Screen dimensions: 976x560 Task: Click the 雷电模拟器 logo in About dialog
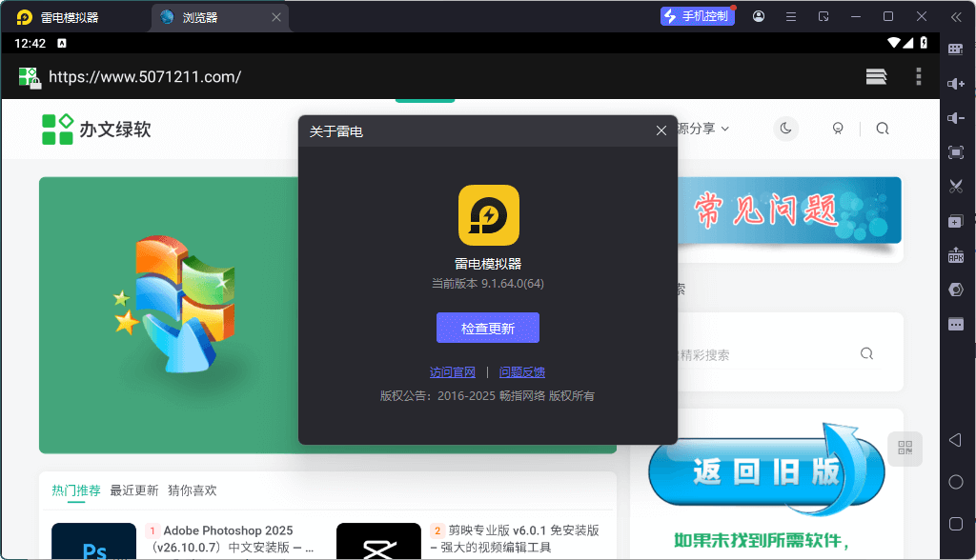[489, 215]
